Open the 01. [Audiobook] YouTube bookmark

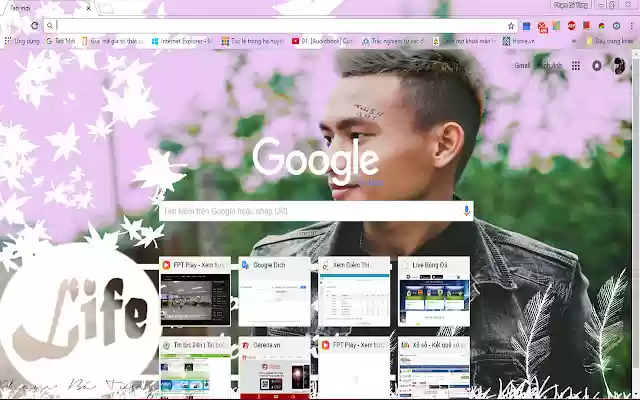pos(322,41)
